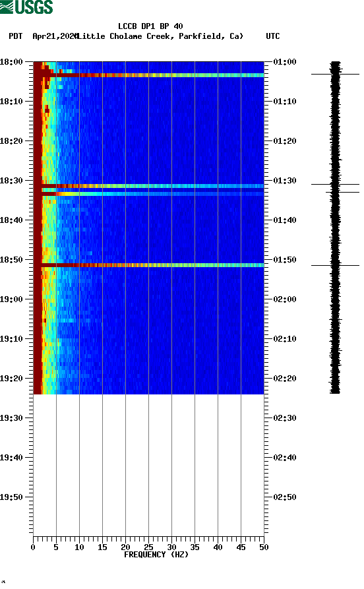Click the '02:00' UTC time label
This screenshot has width=364, height=589.
[x=285, y=299]
